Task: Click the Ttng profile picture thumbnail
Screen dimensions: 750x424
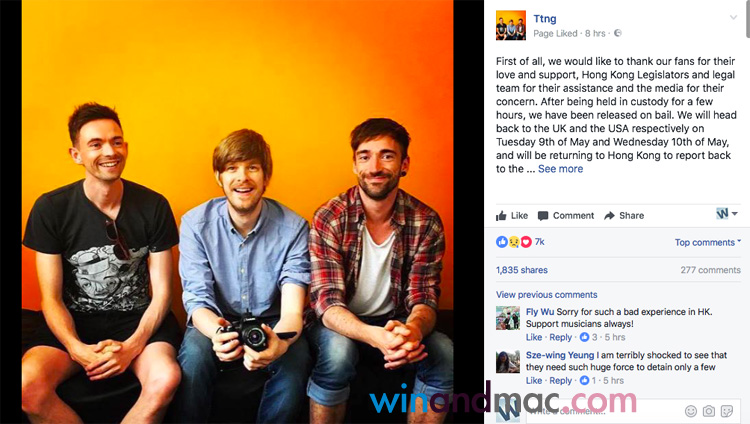Action: click(x=511, y=25)
